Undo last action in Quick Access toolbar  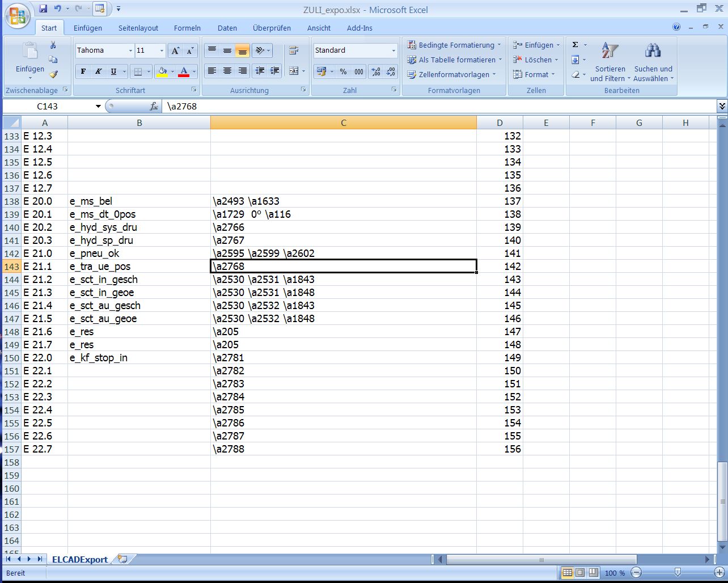(x=57, y=9)
